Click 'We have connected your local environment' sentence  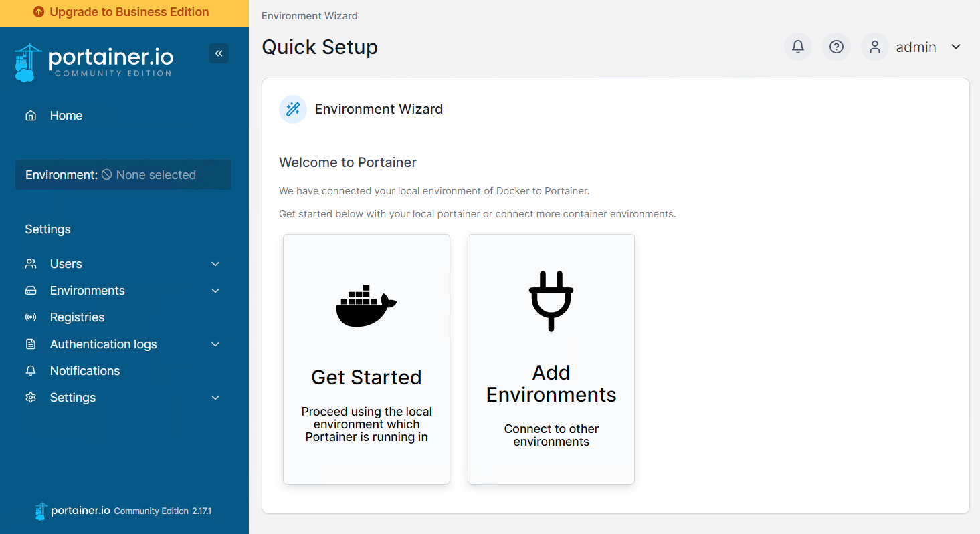[x=434, y=191]
